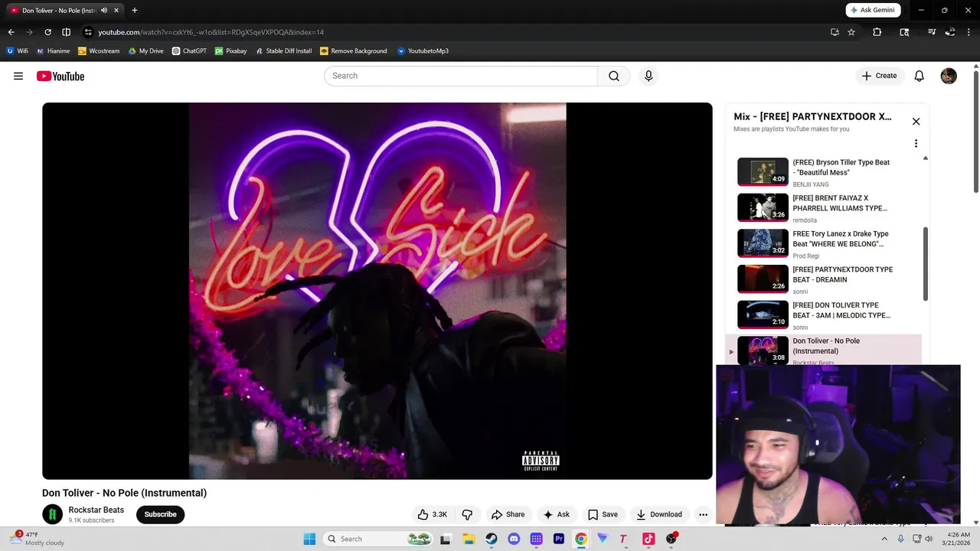Open a new browser tab
980x551 pixels.
pyautogui.click(x=135, y=10)
